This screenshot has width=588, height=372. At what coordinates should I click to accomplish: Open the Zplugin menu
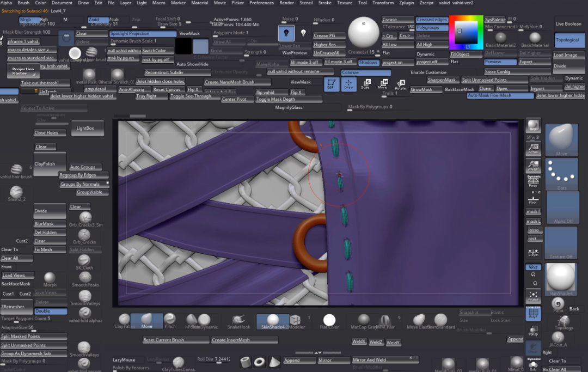407,3
